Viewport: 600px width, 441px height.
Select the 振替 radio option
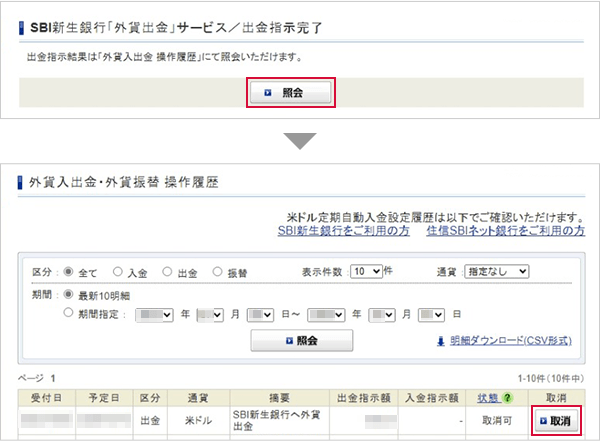pyautogui.click(x=216, y=271)
